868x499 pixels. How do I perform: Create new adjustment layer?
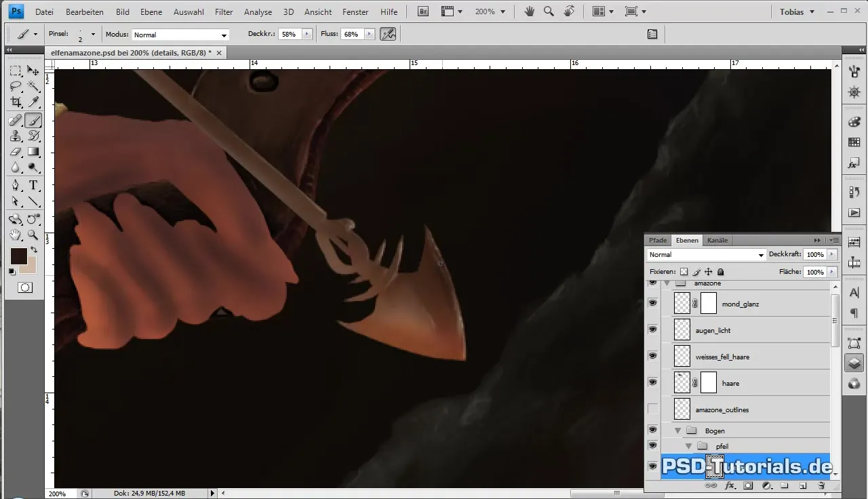(x=766, y=486)
